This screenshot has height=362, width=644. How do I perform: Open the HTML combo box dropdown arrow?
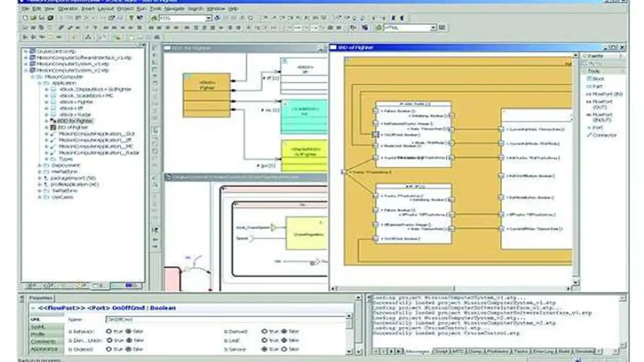point(433,28)
